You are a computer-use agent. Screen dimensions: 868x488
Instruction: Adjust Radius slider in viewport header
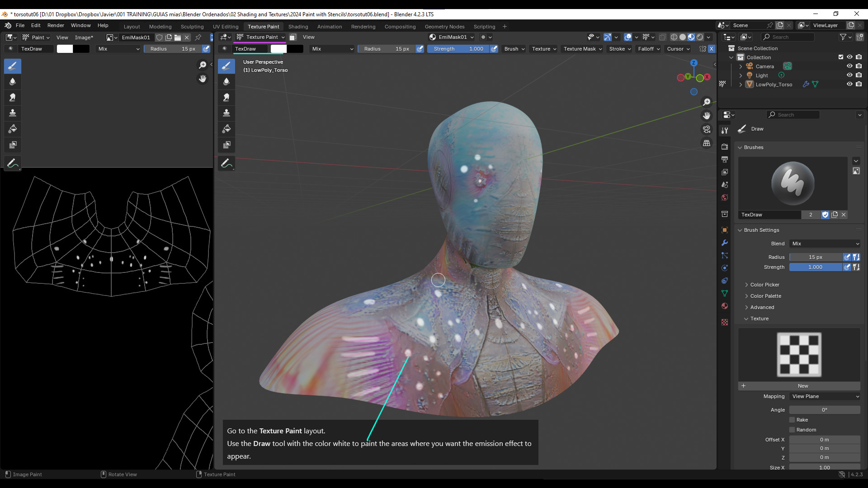coord(387,49)
